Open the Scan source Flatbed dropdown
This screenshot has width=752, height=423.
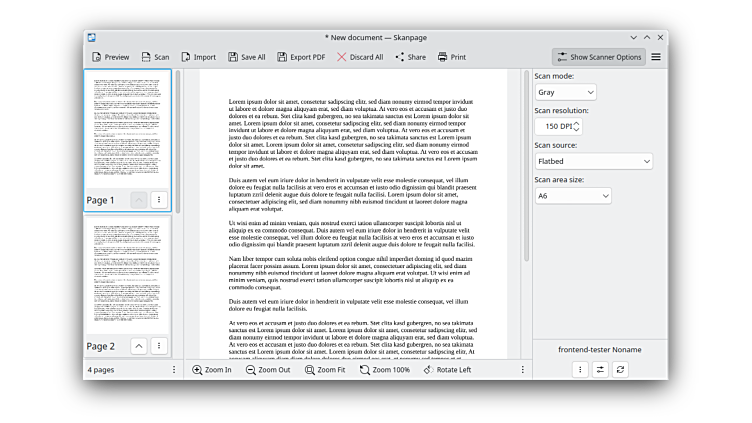pos(593,161)
